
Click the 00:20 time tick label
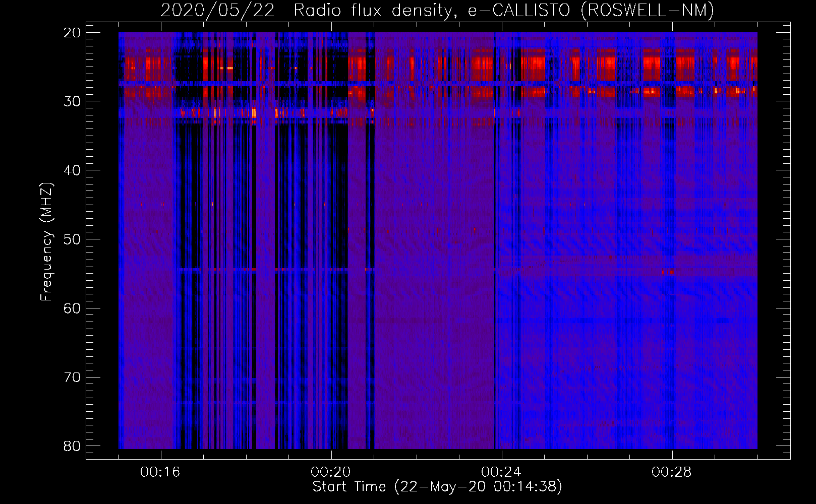tap(331, 472)
